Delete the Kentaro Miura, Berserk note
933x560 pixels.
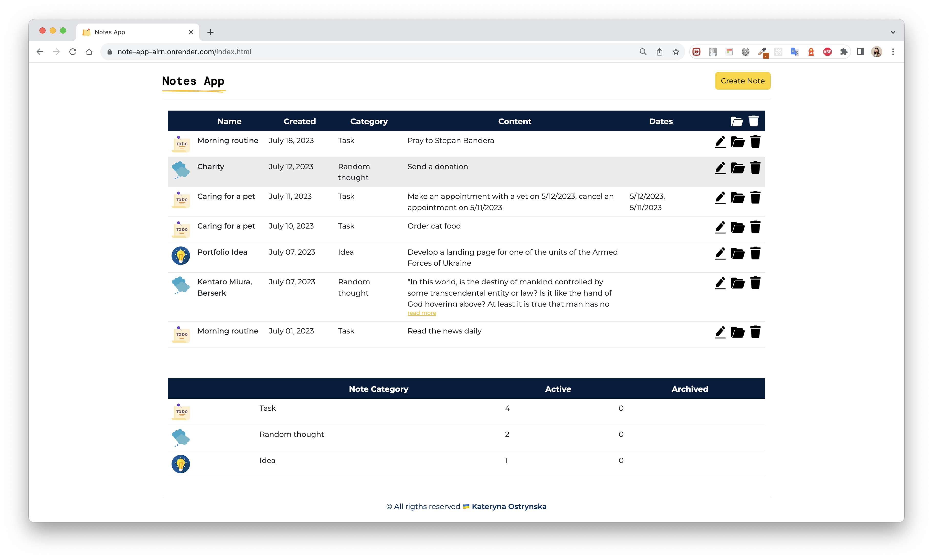point(755,283)
